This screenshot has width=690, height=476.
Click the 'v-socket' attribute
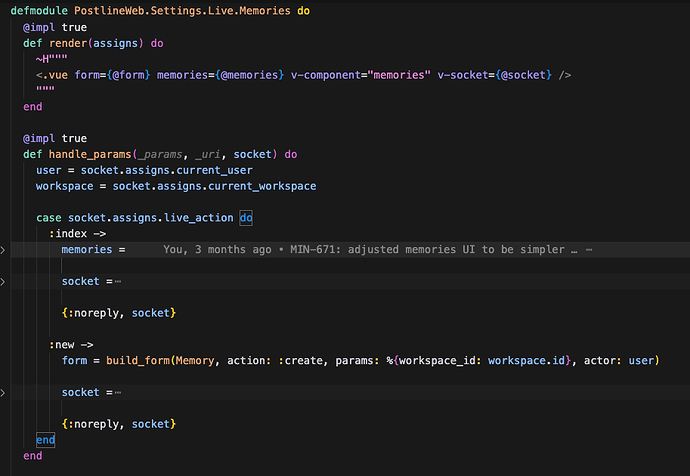[x=463, y=75]
